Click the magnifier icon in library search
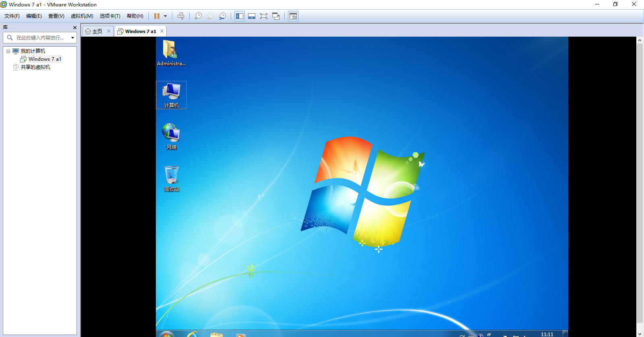 coord(10,38)
